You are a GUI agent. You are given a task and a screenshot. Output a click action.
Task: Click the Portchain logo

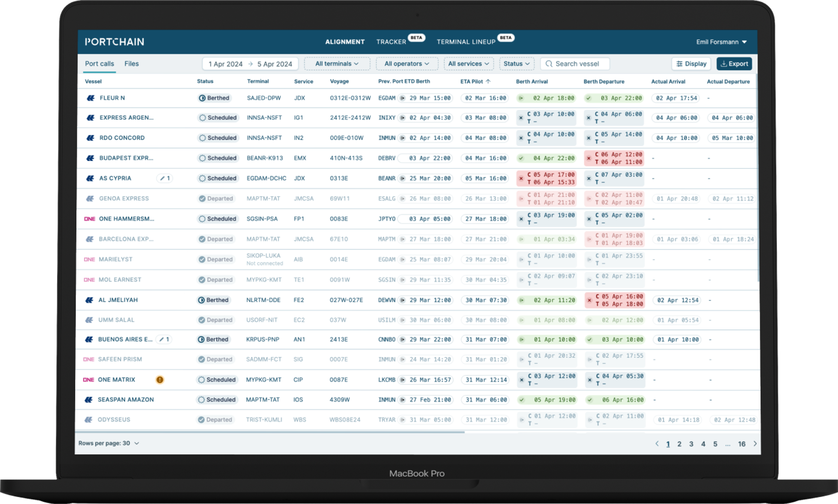[115, 42]
